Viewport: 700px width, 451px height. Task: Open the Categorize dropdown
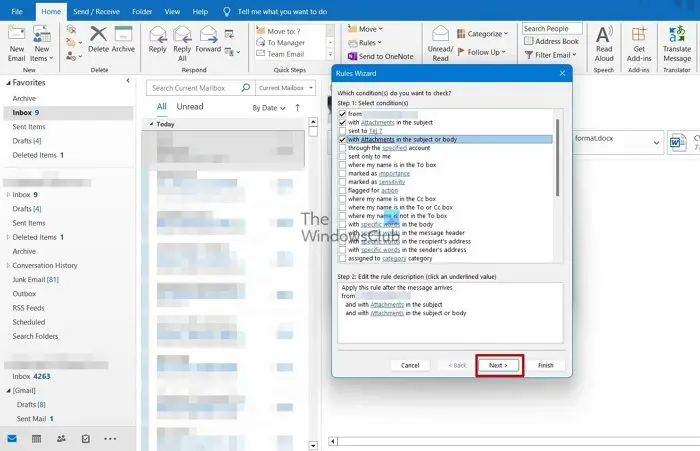pyautogui.click(x=483, y=33)
